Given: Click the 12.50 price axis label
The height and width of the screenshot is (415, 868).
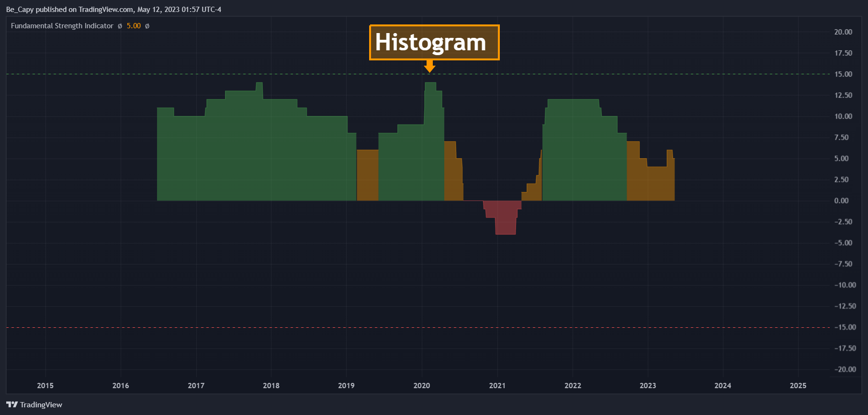Looking at the screenshot, I should 843,95.
